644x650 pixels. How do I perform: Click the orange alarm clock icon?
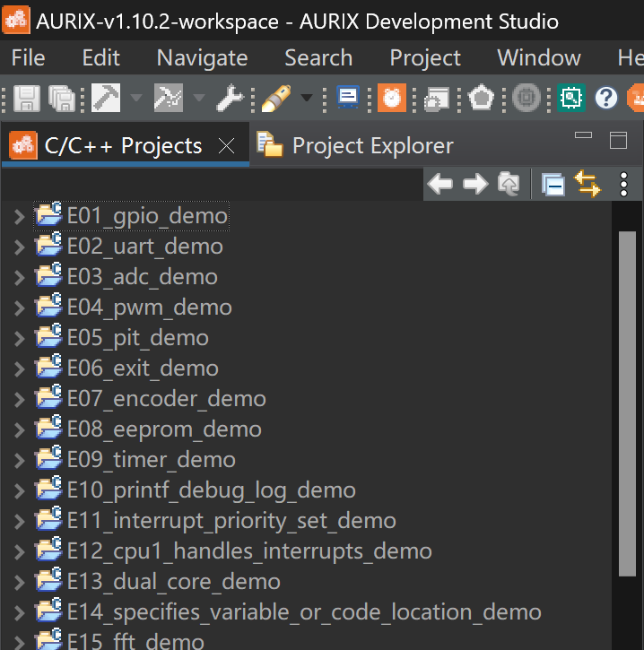pos(392,98)
